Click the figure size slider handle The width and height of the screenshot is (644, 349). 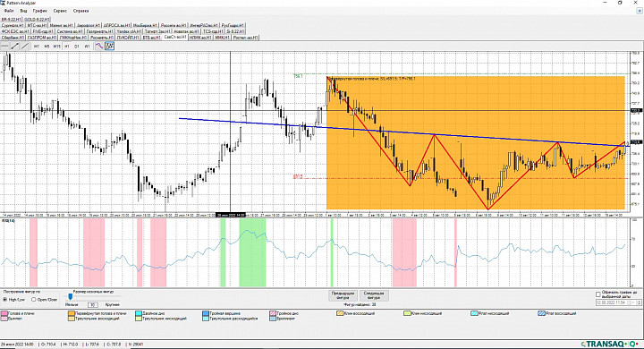pyautogui.click(x=71, y=297)
